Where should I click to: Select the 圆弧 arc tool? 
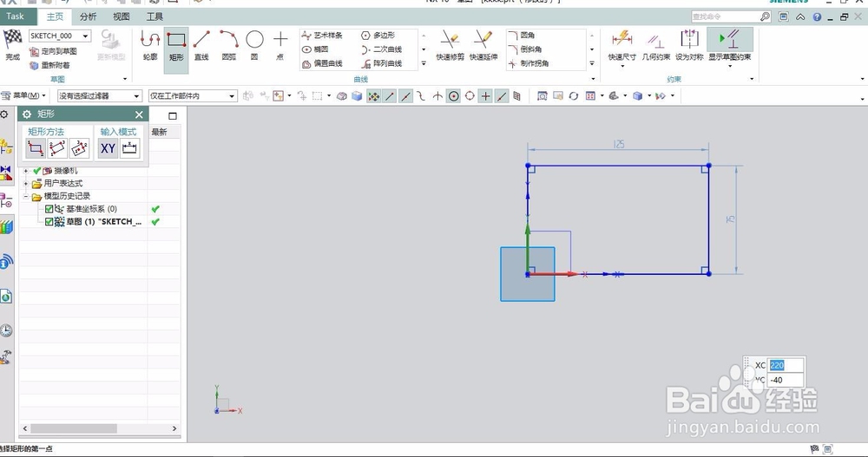(228, 45)
